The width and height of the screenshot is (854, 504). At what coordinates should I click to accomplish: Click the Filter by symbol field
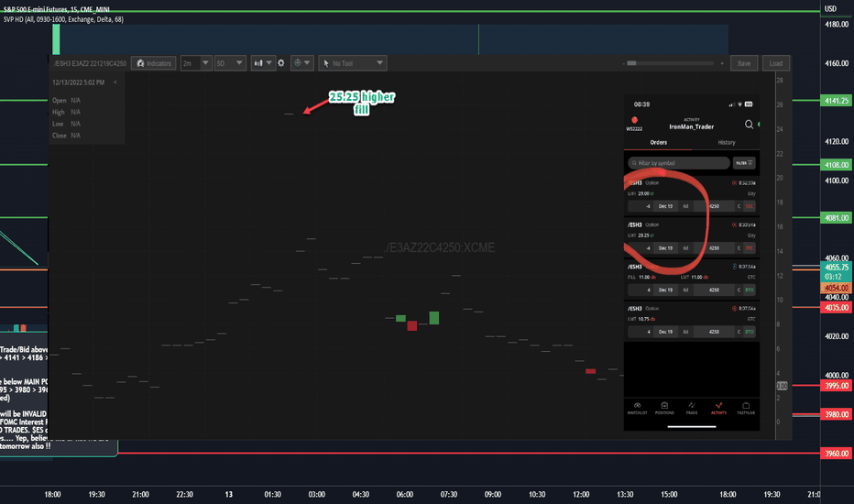679,163
